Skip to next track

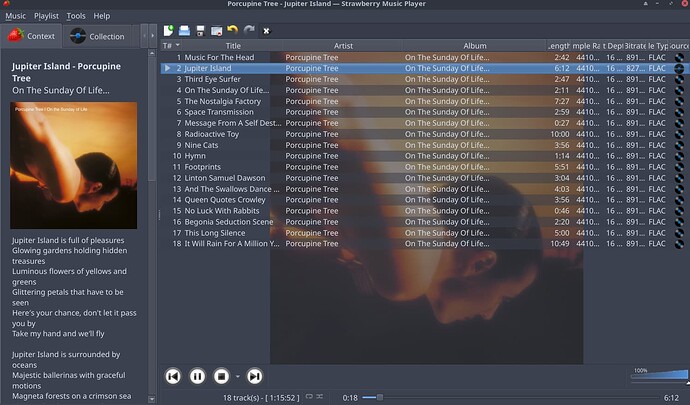pos(254,376)
